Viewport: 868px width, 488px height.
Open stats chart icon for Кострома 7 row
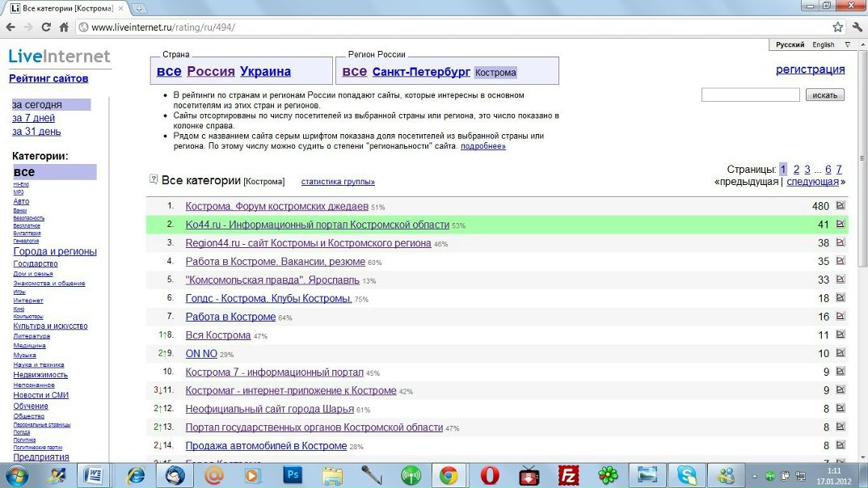click(841, 372)
